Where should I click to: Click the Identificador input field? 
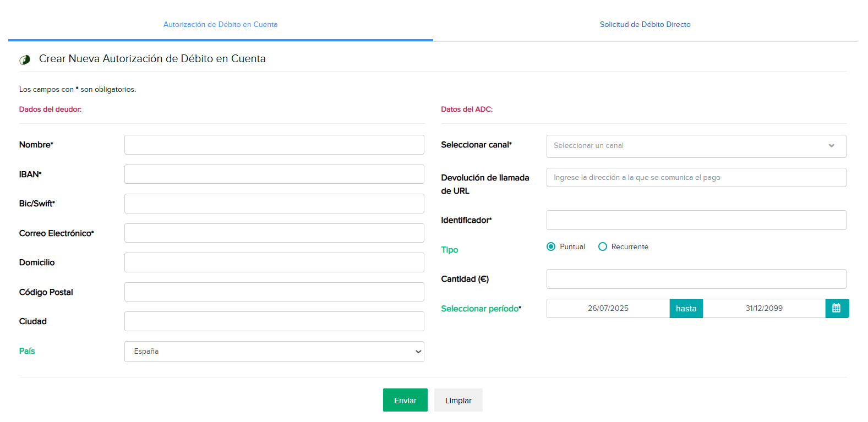(696, 220)
